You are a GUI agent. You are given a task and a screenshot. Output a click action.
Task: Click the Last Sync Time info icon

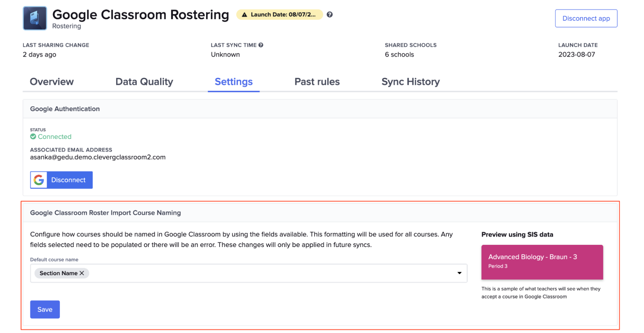(261, 45)
